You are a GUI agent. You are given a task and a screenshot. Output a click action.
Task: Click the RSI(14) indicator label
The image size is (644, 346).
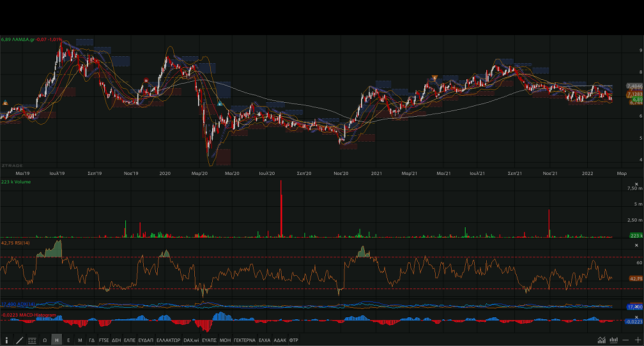23,243
